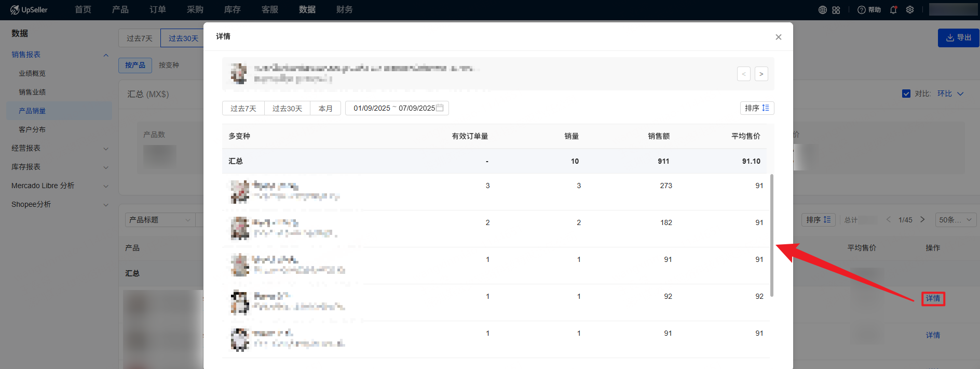Go to next product in details dialog

pyautogui.click(x=761, y=74)
